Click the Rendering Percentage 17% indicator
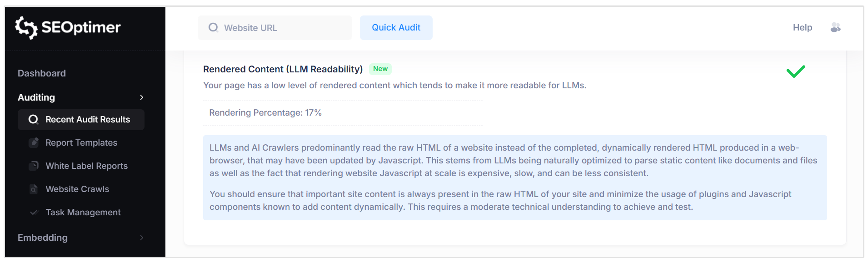This screenshot has width=868, height=264. 265,112
